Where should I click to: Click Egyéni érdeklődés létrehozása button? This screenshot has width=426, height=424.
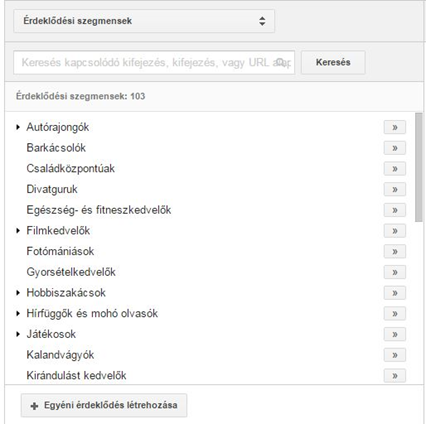[x=104, y=405]
